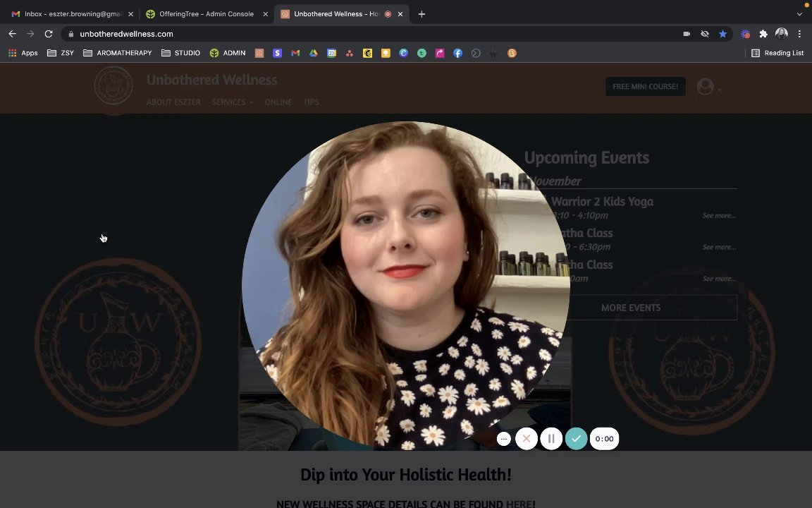Open the tab search chevron
This screenshot has width=812, height=508.
[799, 14]
